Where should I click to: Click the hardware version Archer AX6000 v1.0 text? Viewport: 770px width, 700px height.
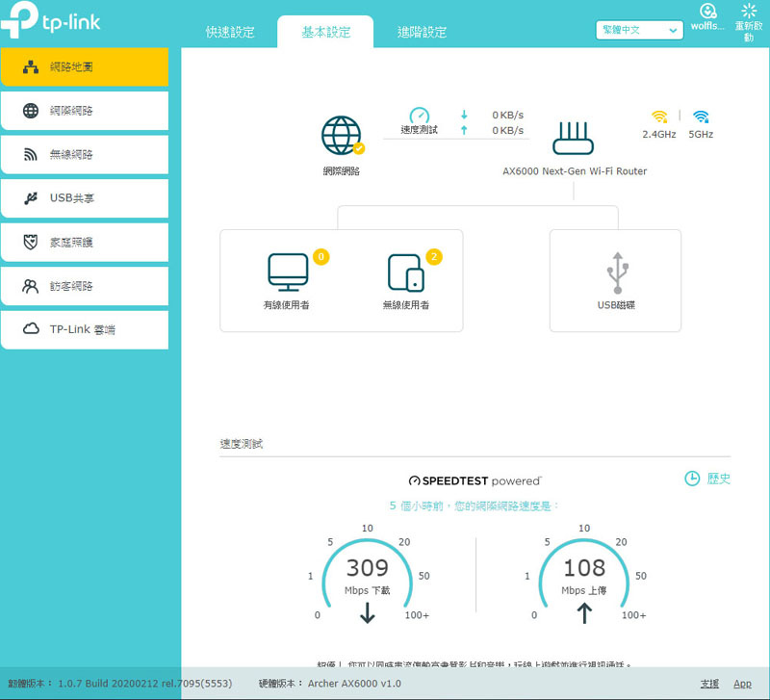point(354,684)
